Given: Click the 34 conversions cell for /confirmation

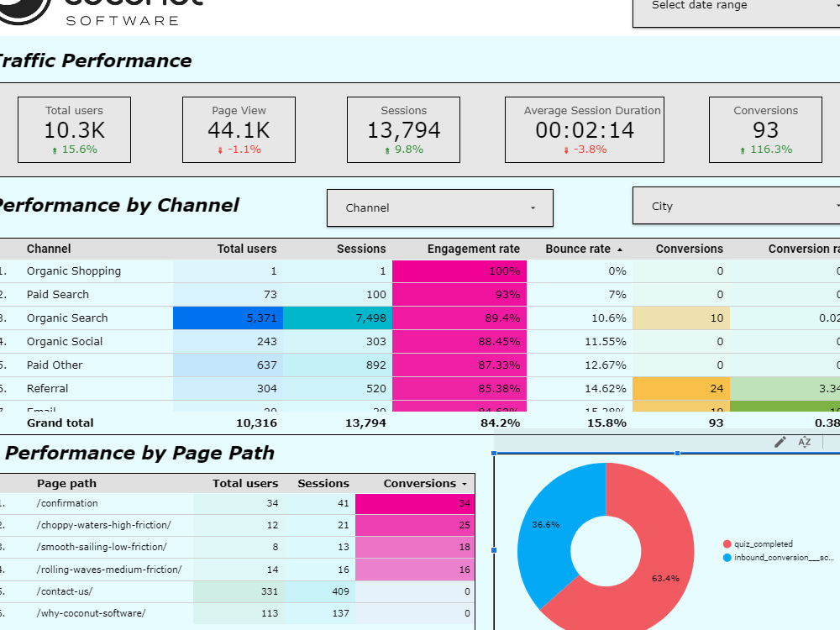Looking at the screenshot, I should pos(415,503).
